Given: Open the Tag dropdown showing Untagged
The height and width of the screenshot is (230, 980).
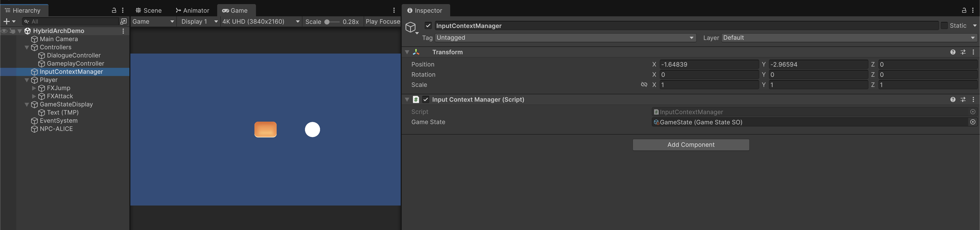Looking at the screenshot, I should point(565,38).
